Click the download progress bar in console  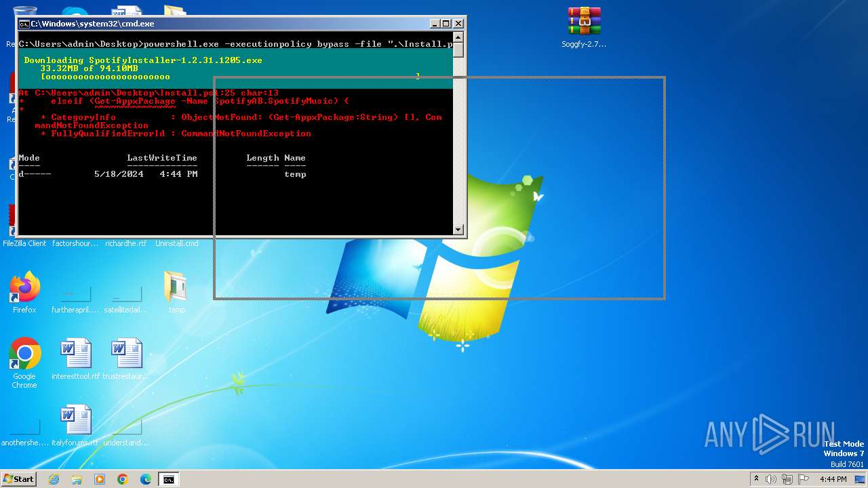231,77
